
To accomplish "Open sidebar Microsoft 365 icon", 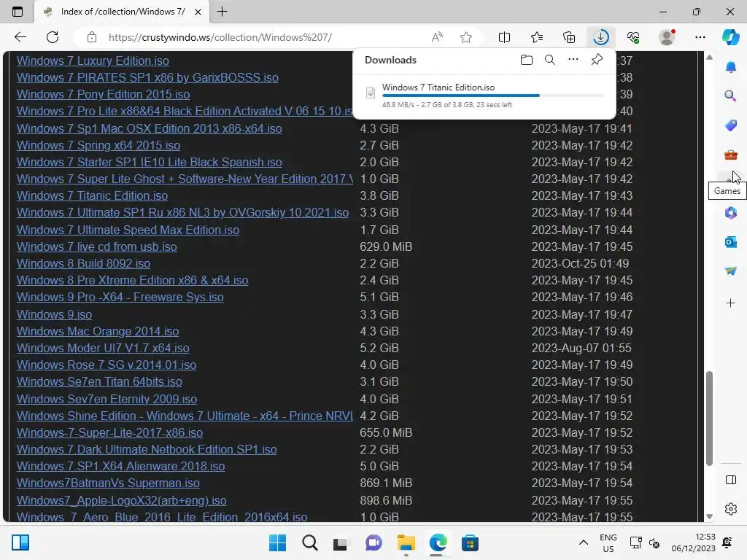I will [x=730, y=213].
